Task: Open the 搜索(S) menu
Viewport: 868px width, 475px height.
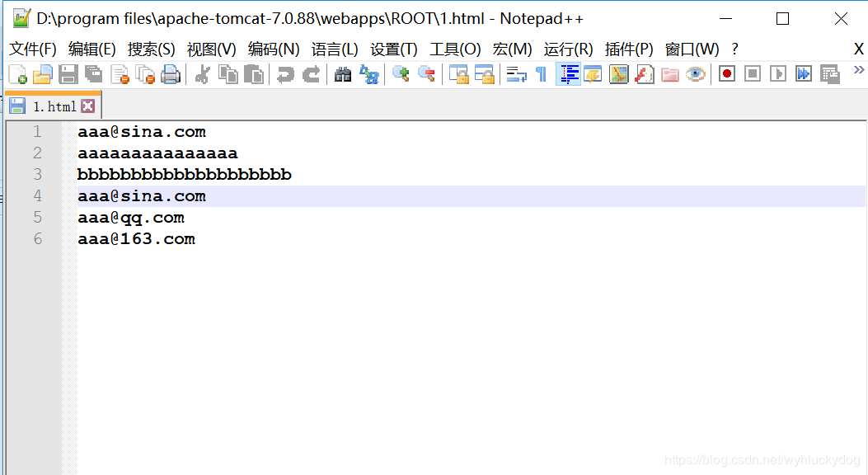Action: pos(151,49)
